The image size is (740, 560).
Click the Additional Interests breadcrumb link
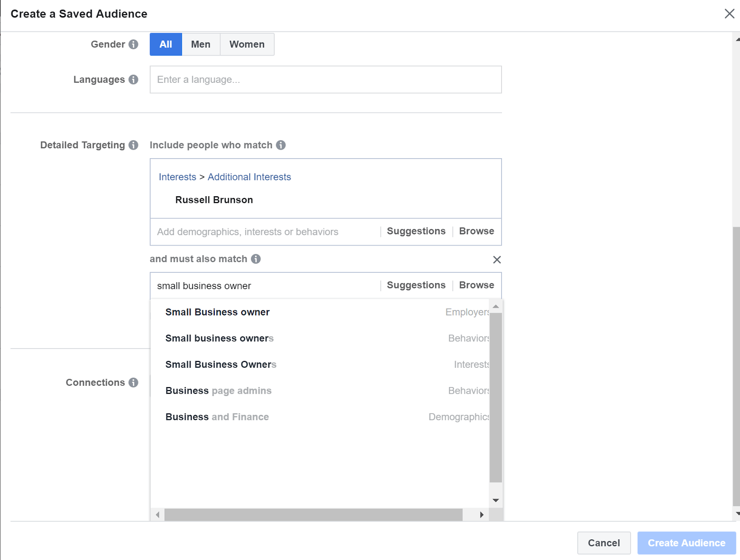click(x=249, y=177)
